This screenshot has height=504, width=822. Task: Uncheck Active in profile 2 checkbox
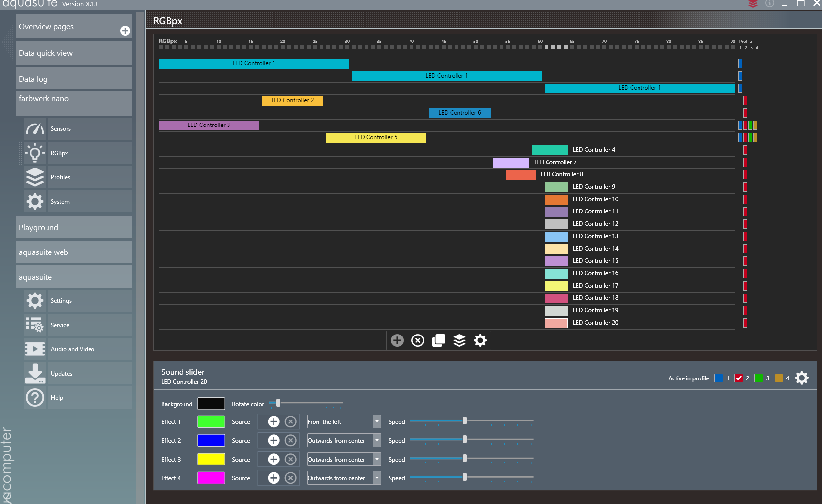click(x=739, y=378)
